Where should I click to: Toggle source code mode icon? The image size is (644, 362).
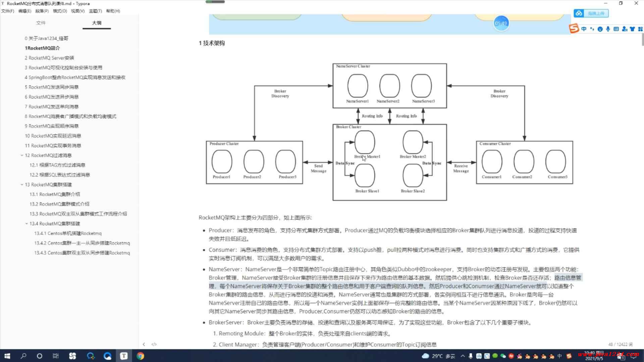click(x=154, y=344)
